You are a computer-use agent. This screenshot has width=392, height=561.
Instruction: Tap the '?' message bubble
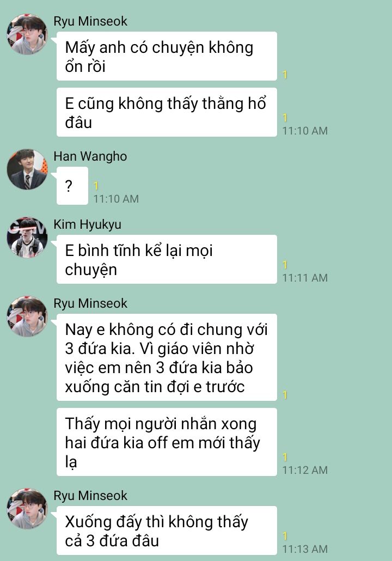coord(72,186)
